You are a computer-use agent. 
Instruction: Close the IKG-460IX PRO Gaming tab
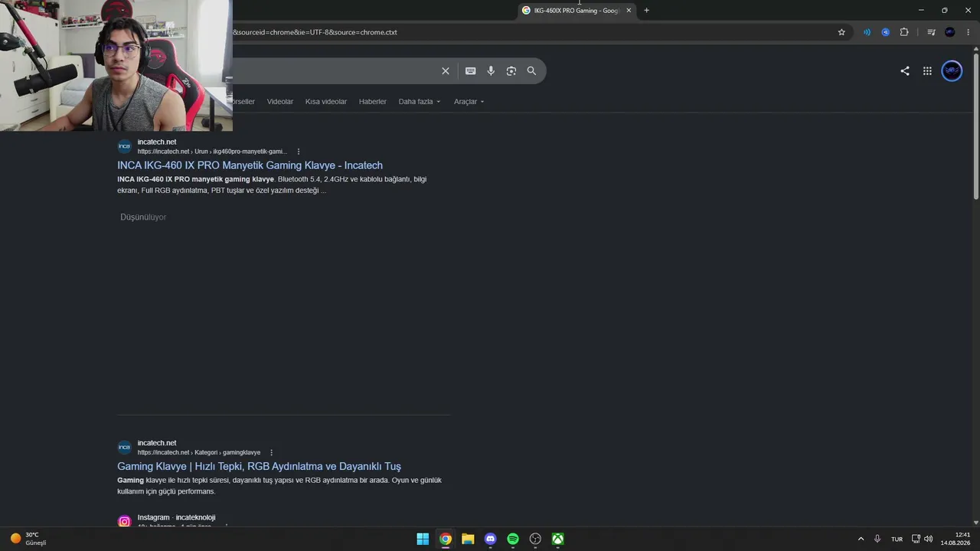[x=629, y=11]
